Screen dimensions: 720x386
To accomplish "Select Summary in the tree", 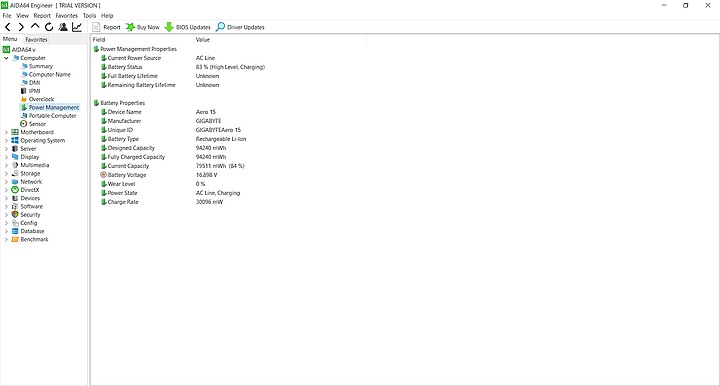I will point(37,66).
